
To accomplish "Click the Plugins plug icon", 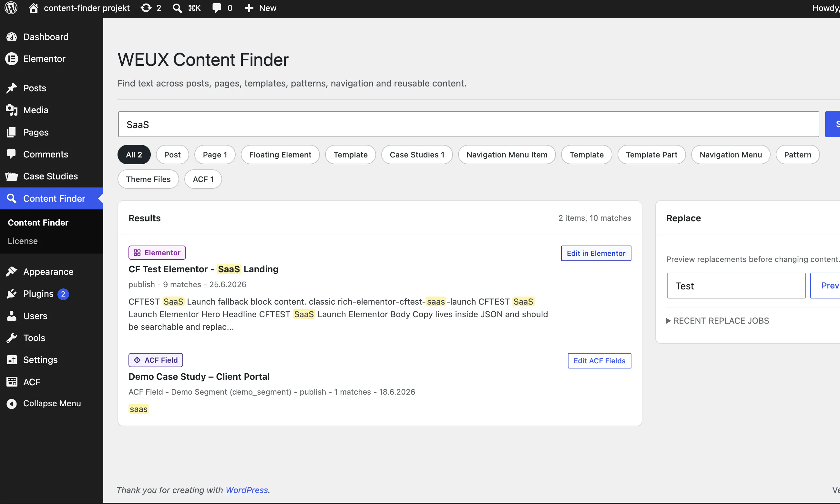I will pos(12,294).
